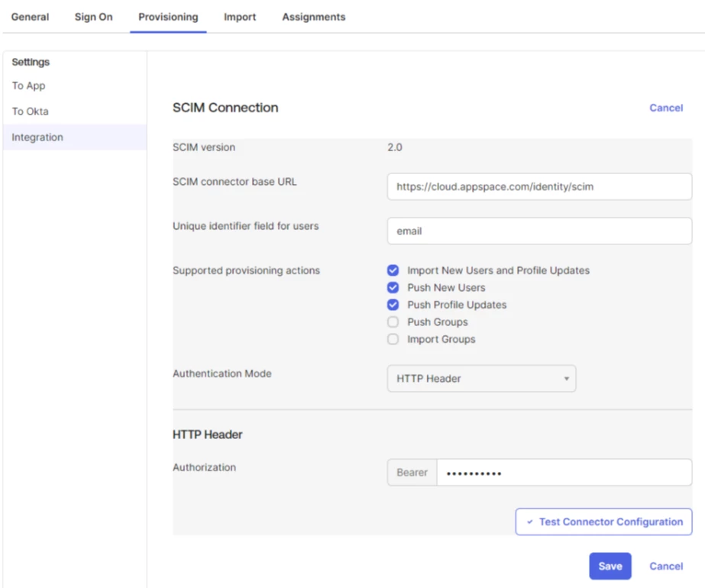Click the Cancel link beside SCIM Connection heading
This screenshot has width=705, height=588.
pos(666,108)
